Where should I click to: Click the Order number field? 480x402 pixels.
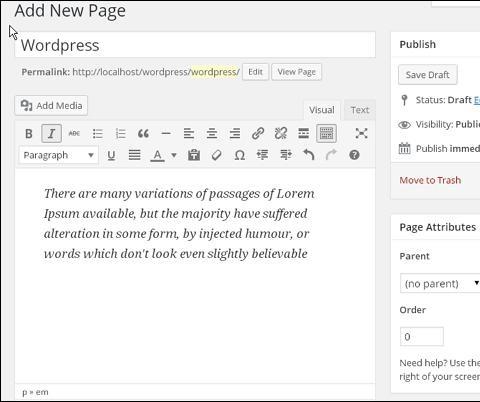tap(422, 337)
